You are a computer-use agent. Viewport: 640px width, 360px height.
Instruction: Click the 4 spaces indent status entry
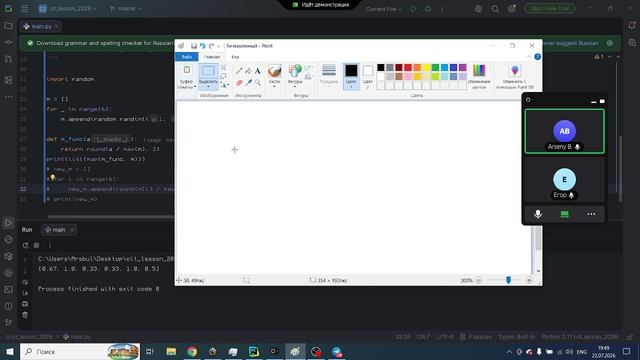(476, 337)
